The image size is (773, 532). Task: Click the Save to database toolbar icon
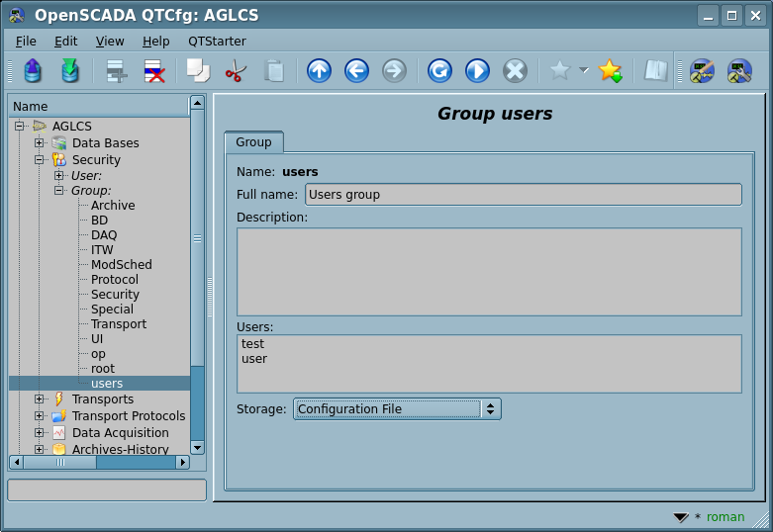(x=69, y=71)
